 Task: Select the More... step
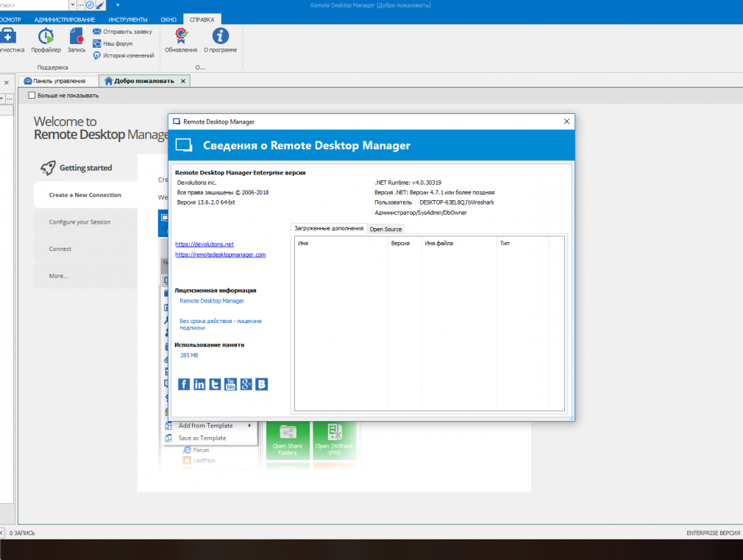click(85, 276)
